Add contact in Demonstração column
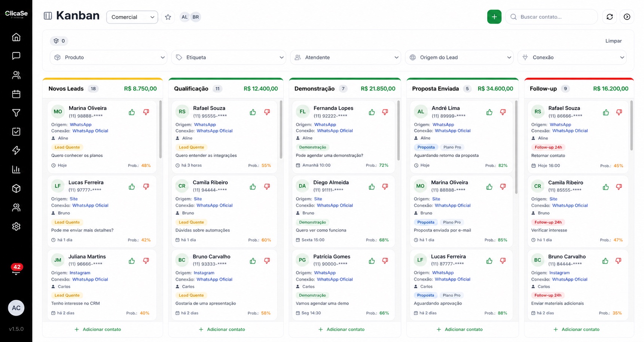The width and height of the screenshot is (644, 342). pyautogui.click(x=341, y=329)
